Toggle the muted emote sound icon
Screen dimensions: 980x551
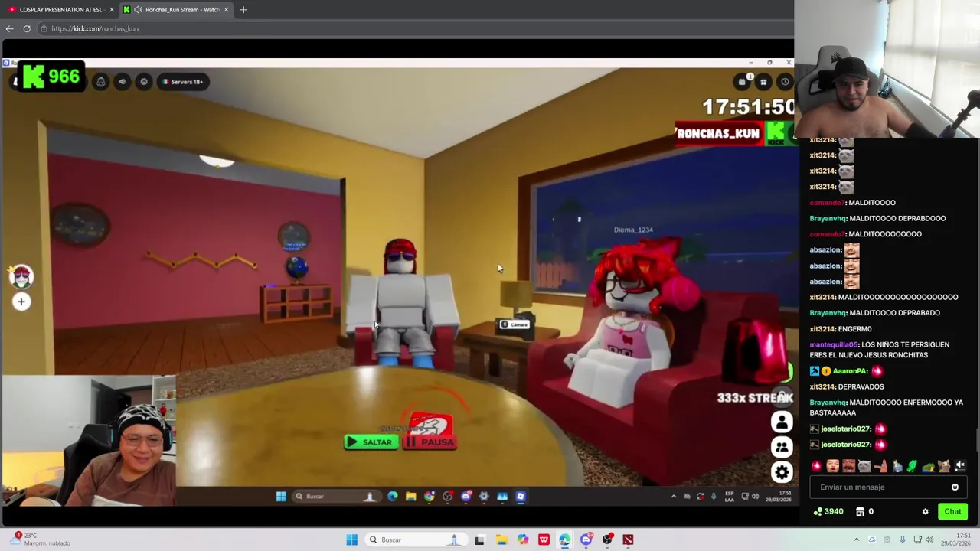click(x=960, y=465)
